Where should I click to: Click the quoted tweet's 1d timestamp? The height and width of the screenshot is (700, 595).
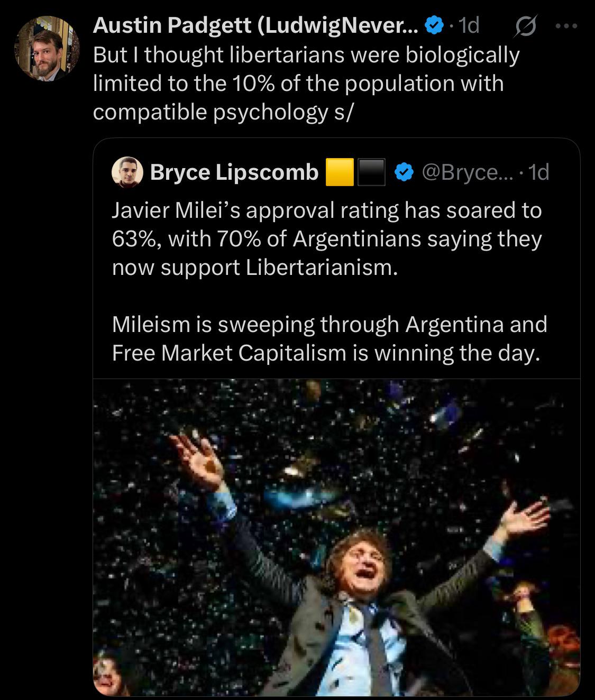(538, 172)
